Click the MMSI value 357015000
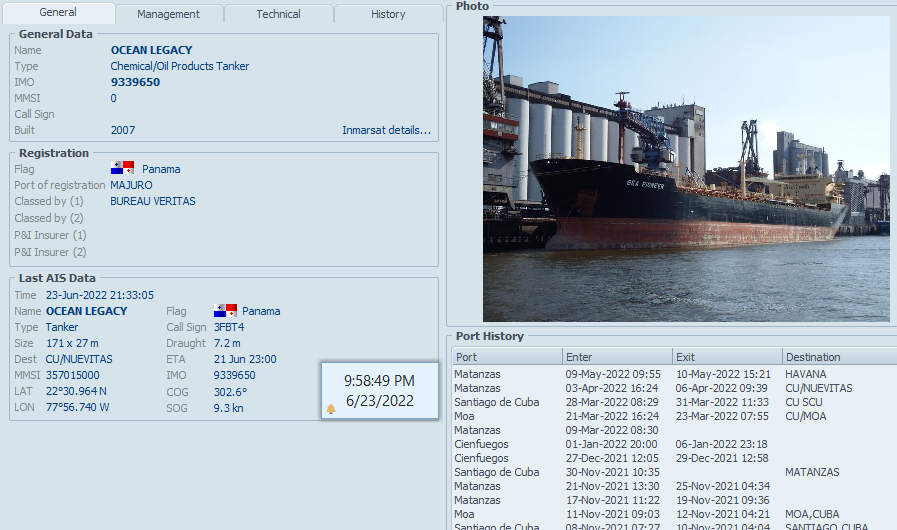 click(x=73, y=375)
